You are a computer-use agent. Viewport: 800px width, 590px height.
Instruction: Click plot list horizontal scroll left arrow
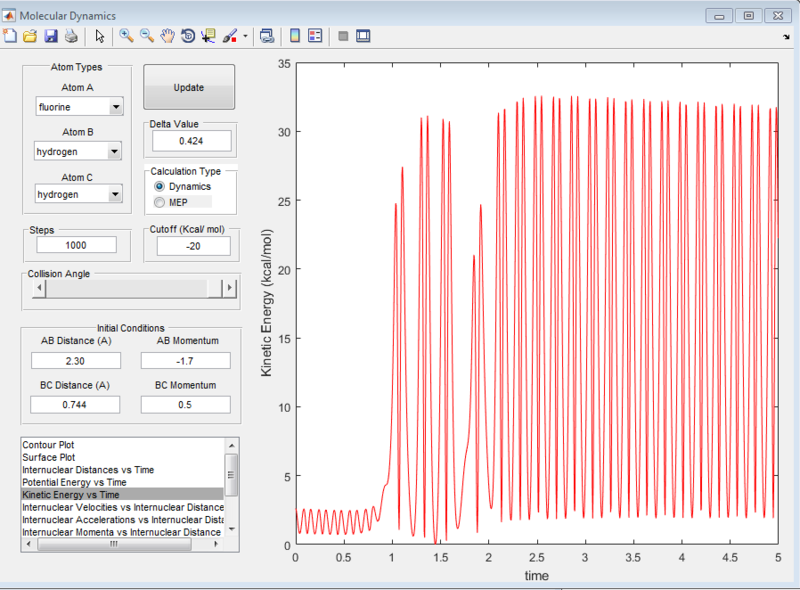[29, 544]
